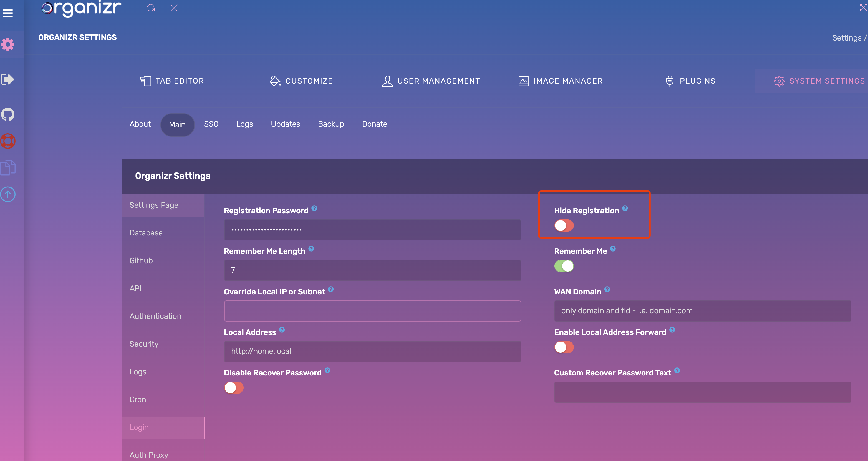The width and height of the screenshot is (868, 461).
Task: Click the hamburger menu icon
Action: point(8,13)
